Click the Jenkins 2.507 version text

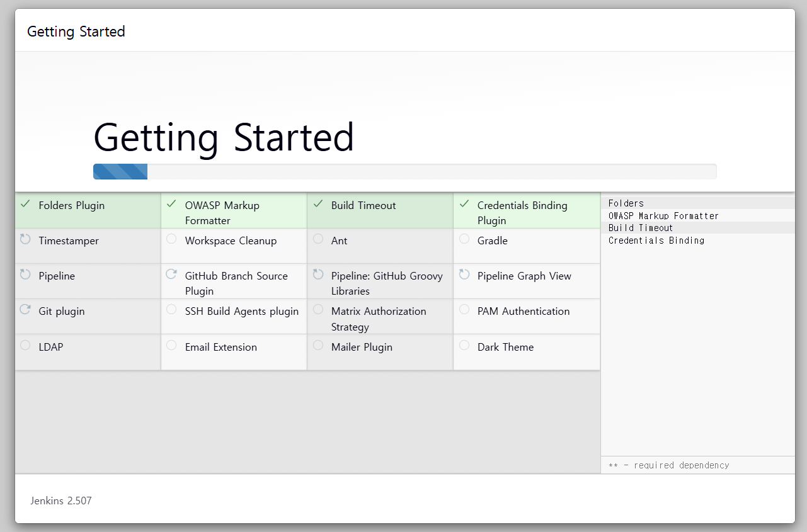[61, 501]
